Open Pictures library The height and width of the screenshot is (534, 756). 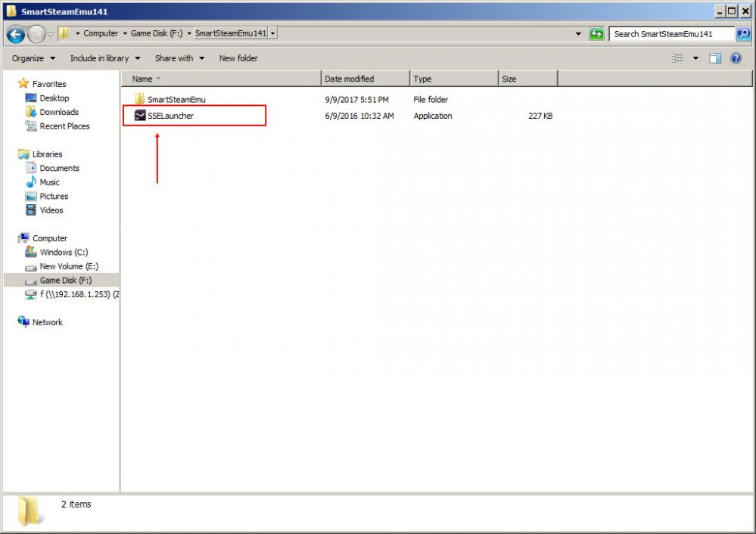coord(54,196)
